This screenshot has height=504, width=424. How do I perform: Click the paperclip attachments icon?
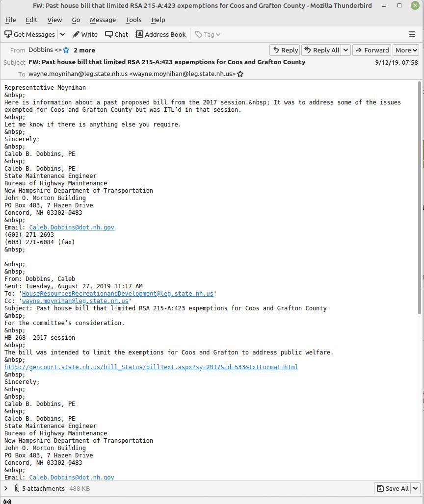pyautogui.click(x=17, y=488)
